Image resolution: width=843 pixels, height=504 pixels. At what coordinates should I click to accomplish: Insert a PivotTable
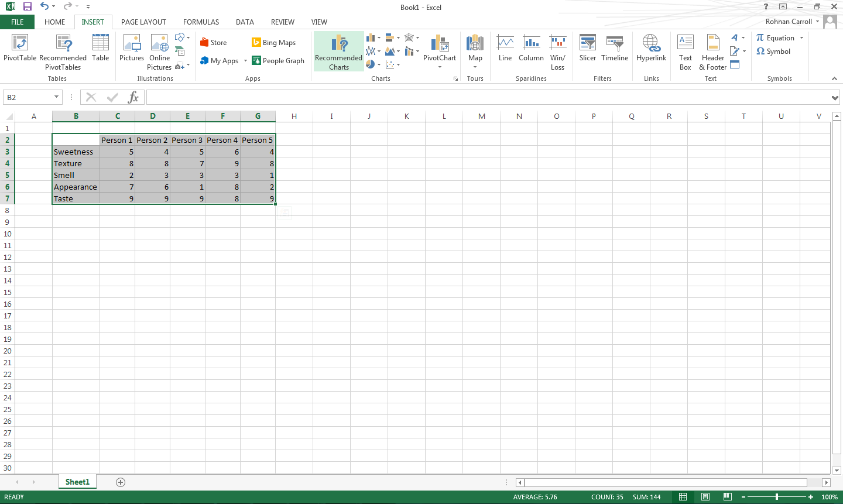[20, 48]
